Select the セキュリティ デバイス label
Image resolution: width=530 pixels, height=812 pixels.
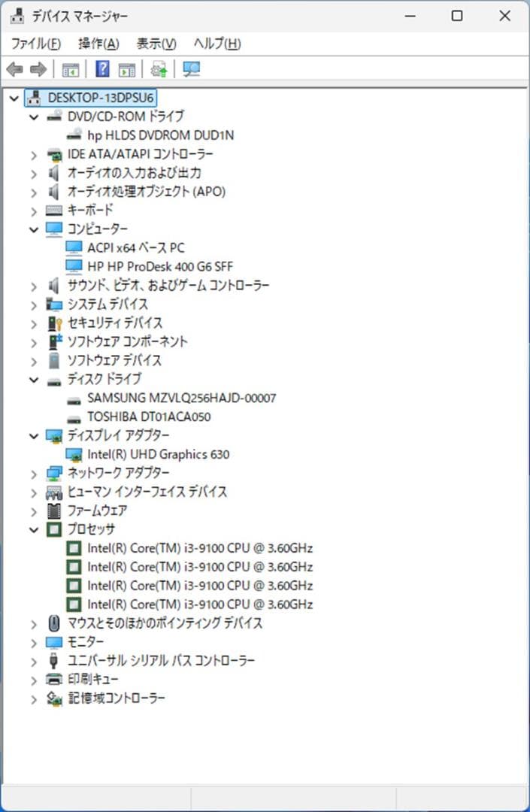coord(115,323)
